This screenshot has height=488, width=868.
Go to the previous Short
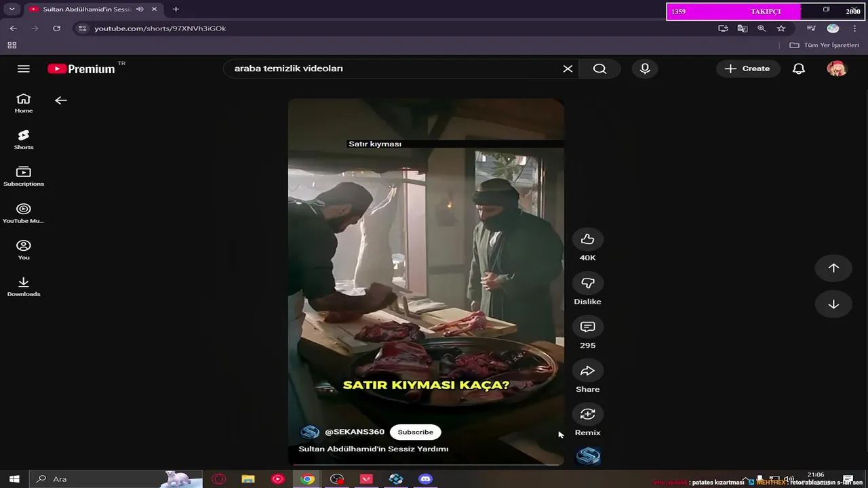pos(833,268)
